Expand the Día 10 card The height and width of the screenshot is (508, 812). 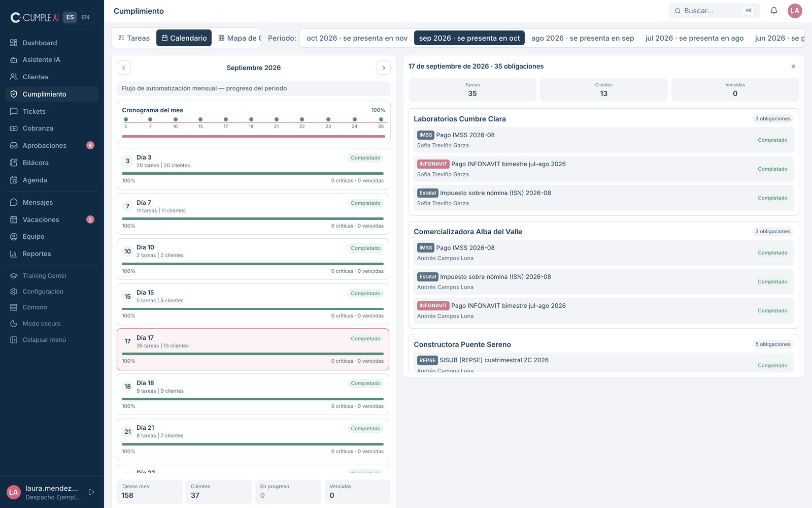[x=253, y=259]
